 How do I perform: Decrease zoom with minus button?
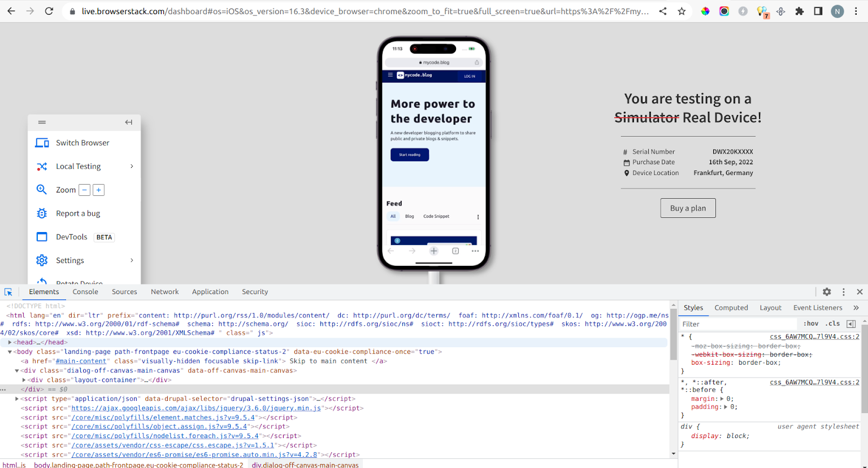(84, 190)
